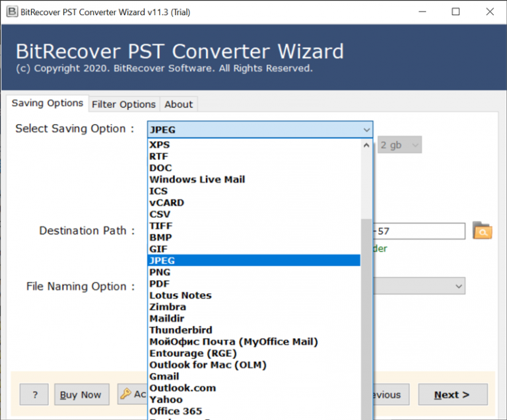Select Entourage (RGE) in the list
The width and height of the screenshot is (507, 420).
click(x=253, y=353)
